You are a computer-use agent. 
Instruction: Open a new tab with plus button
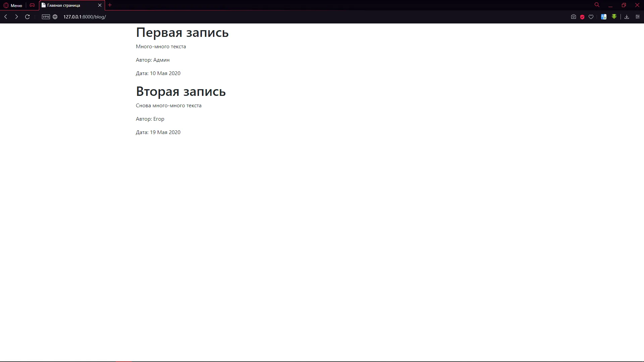click(110, 5)
